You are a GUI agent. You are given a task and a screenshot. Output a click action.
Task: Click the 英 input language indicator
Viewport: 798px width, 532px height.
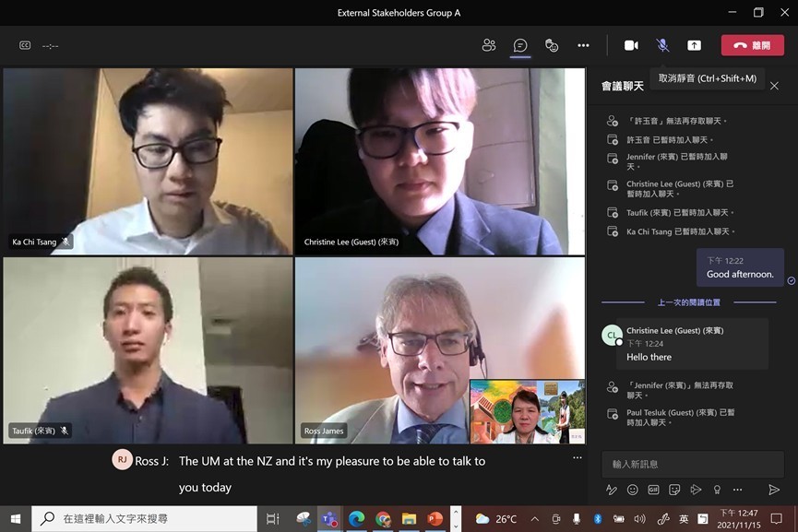(684, 519)
